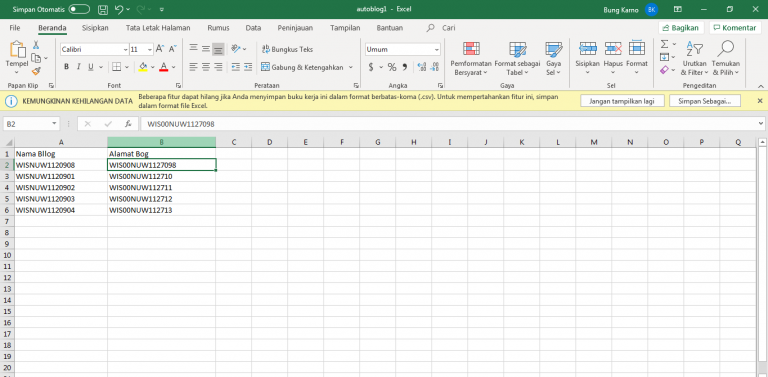This screenshot has width=768, height=377.
Task: Click the AutoSum sigma icon
Action: click(665, 45)
